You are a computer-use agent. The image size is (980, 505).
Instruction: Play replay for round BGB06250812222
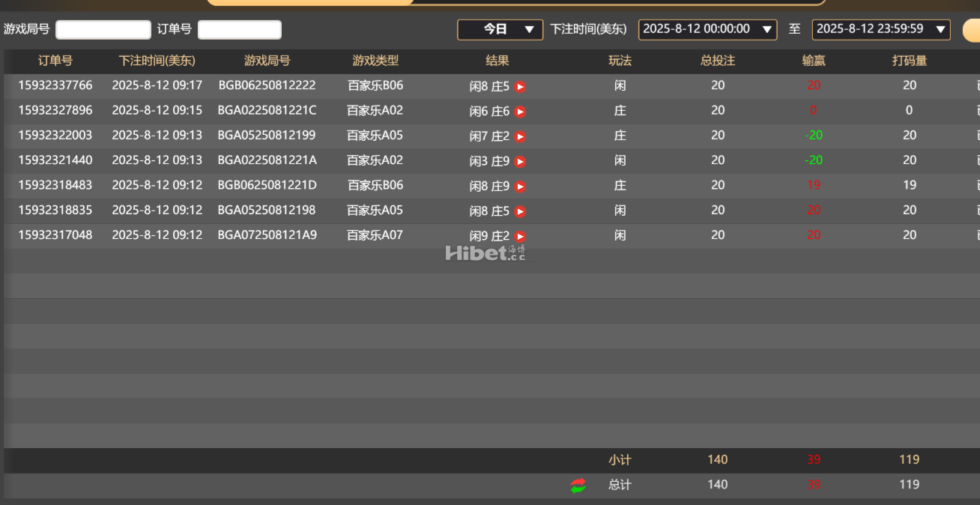[520, 87]
